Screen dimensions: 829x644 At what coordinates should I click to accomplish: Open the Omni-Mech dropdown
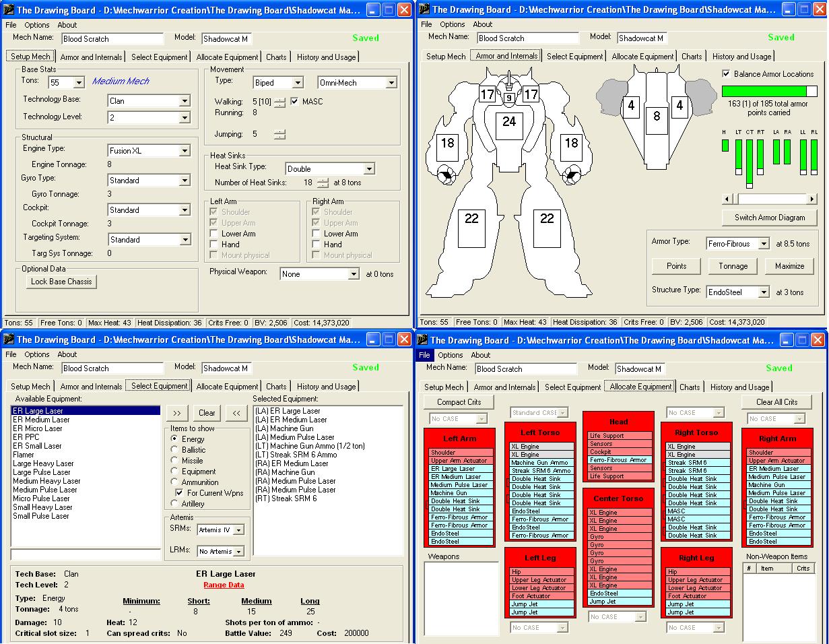(x=391, y=83)
